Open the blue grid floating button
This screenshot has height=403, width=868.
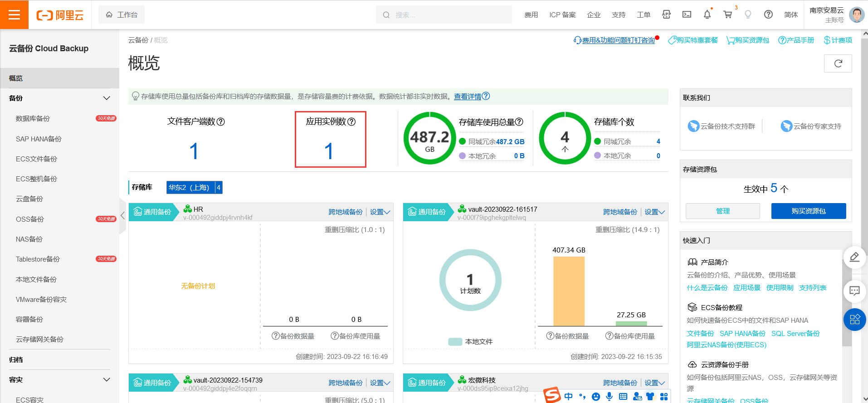(854, 320)
